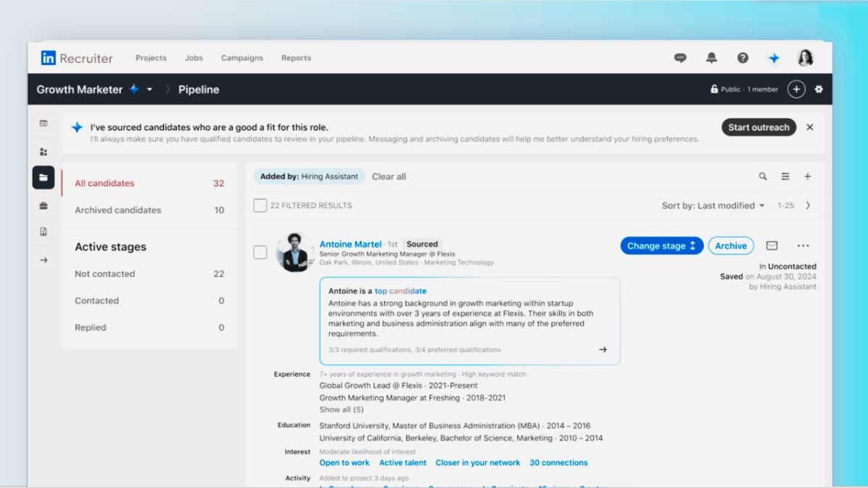Open the top sidebar overview icon
This screenshot has width=868, height=488.
[x=43, y=124]
